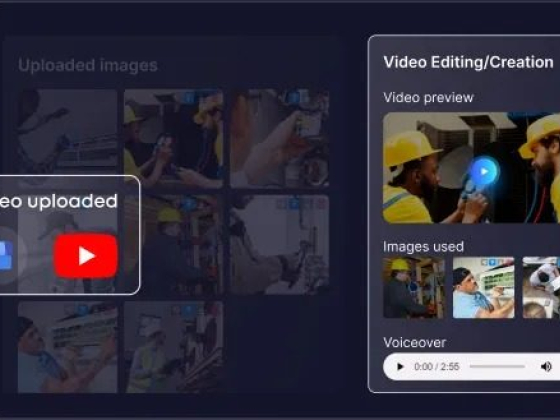Select the Images used thumbnail of the man in the blue shirt
Image resolution: width=560 pixels, height=420 pixels.
coord(484,288)
